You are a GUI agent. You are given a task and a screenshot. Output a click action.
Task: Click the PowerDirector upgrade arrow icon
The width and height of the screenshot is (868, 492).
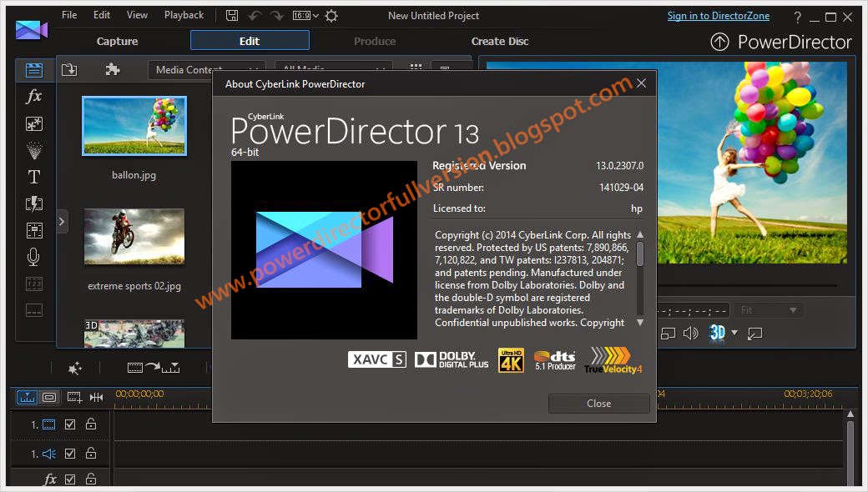[719, 42]
